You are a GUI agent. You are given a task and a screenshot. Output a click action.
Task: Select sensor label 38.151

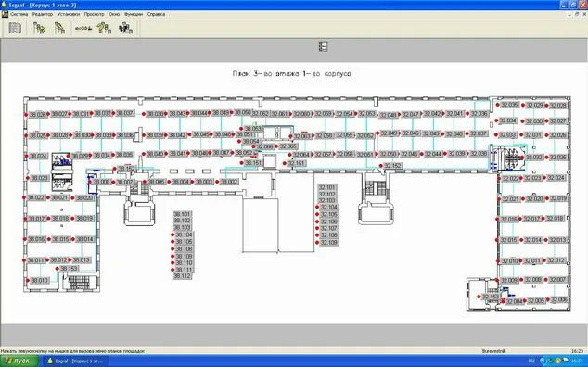point(253,163)
